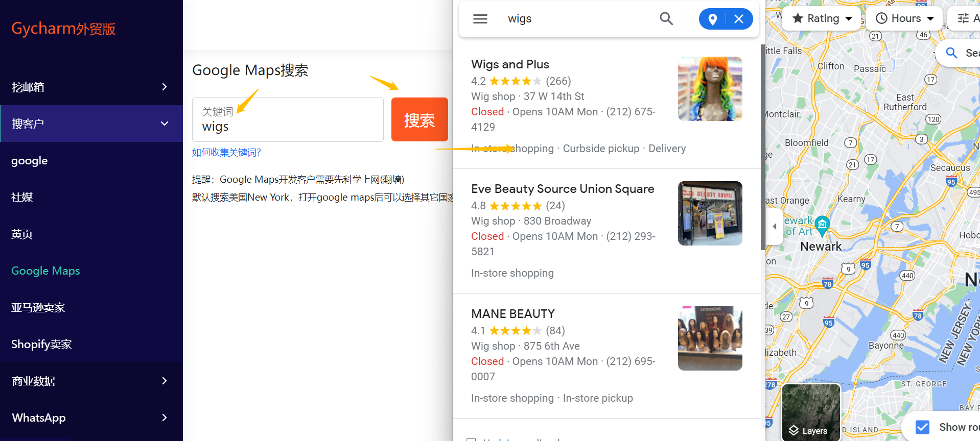Expand the 挖邮箱 menu

[x=91, y=87]
